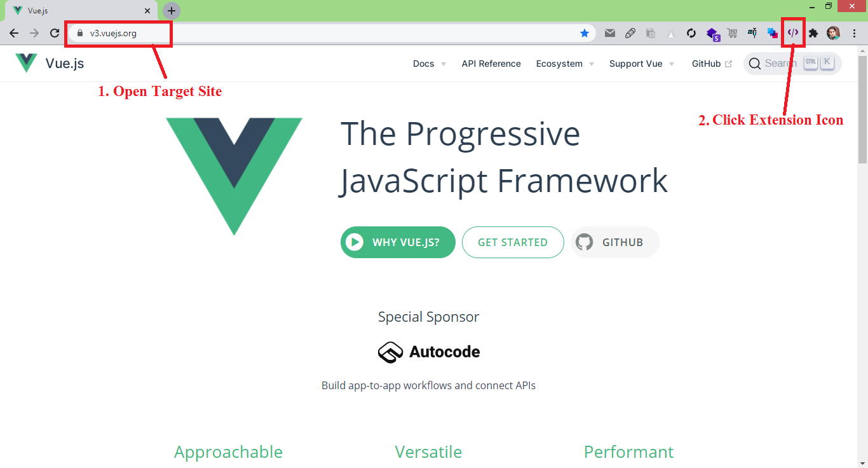
Task: Click the shopping cart extension icon
Action: pos(732,33)
